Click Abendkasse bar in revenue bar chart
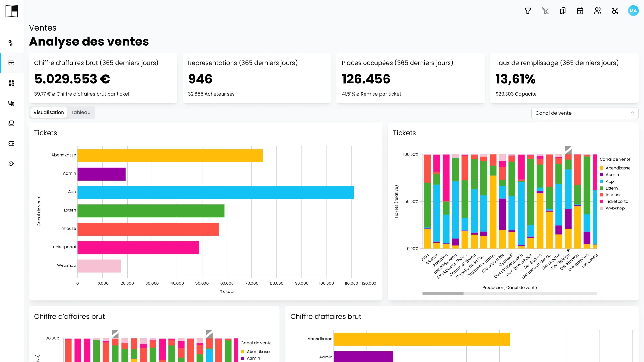 tap(422, 339)
